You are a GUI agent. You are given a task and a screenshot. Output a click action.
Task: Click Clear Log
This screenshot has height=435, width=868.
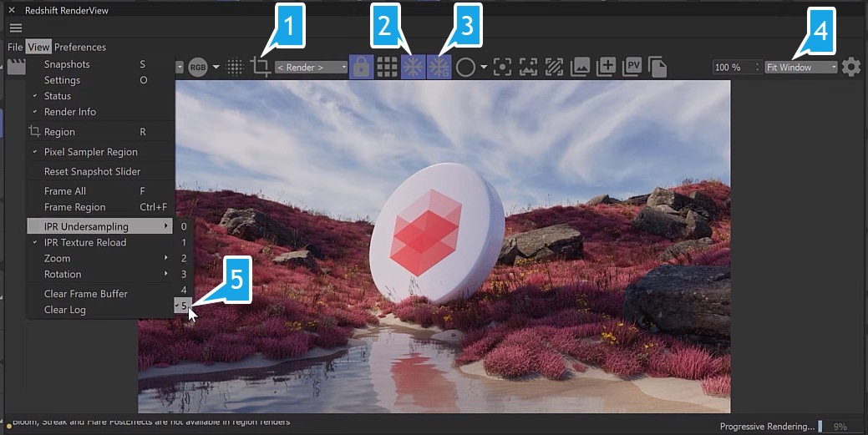(x=100, y=310)
